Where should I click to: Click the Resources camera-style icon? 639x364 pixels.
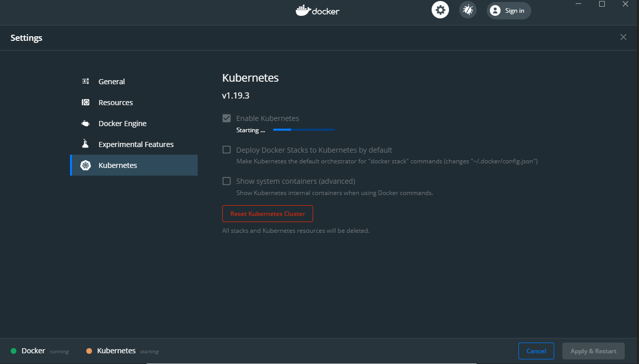click(86, 102)
